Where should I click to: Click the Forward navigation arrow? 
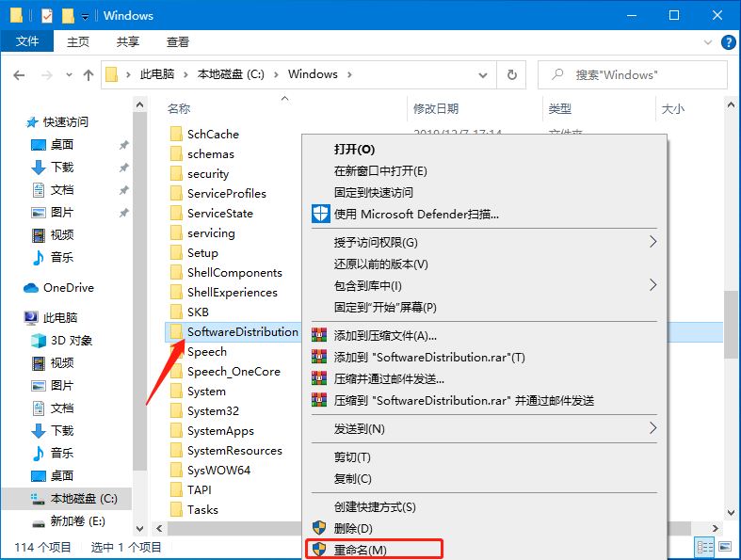click(x=46, y=75)
